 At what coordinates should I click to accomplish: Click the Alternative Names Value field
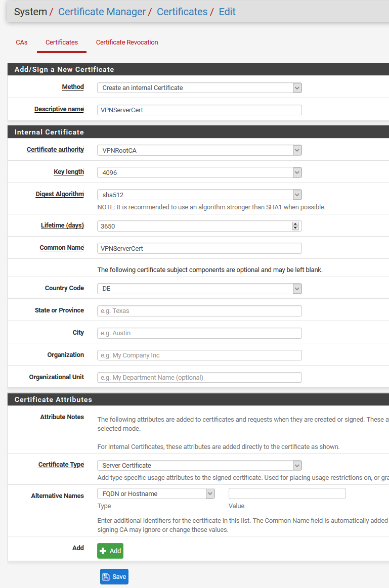287,493
